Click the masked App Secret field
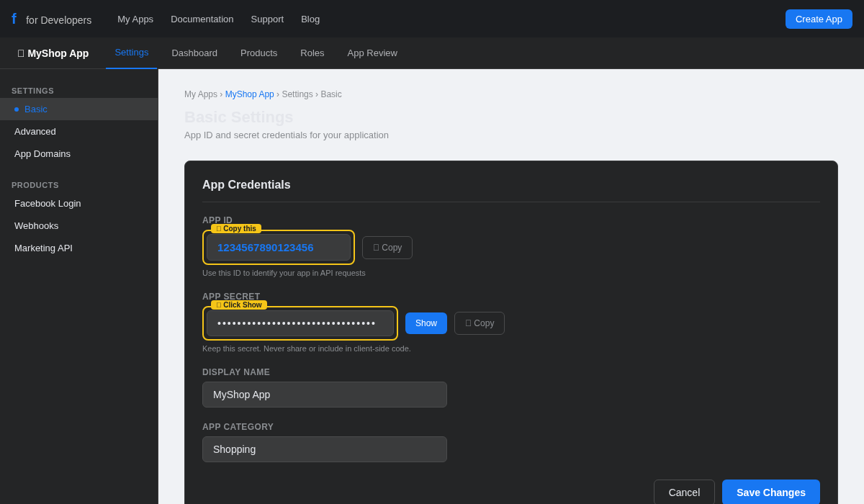This screenshot has width=864, height=504. pyautogui.click(x=300, y=323)
